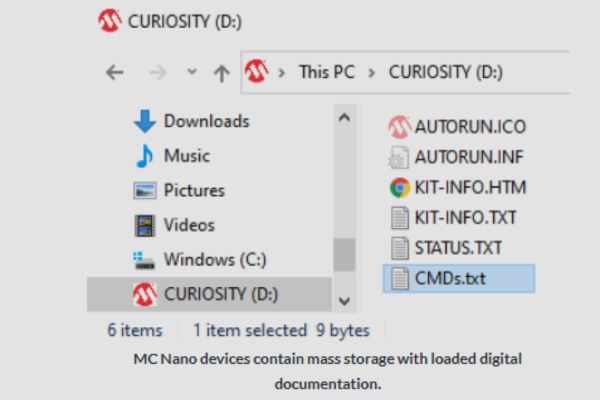
Task: Open Music folder in navigation pane
Action: [186, 156]
